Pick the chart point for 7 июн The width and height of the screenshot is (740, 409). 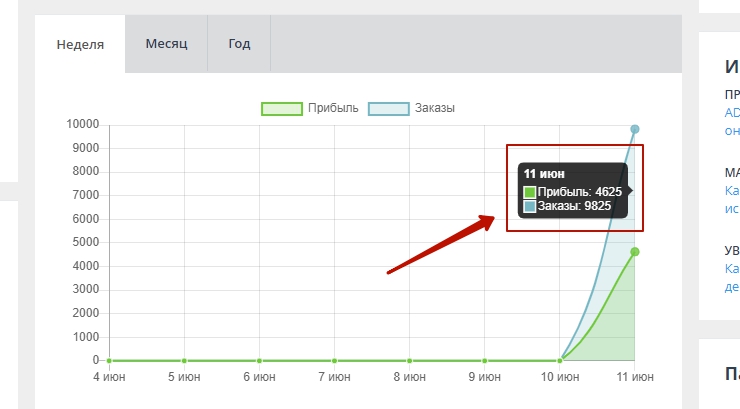coord(334,360)
